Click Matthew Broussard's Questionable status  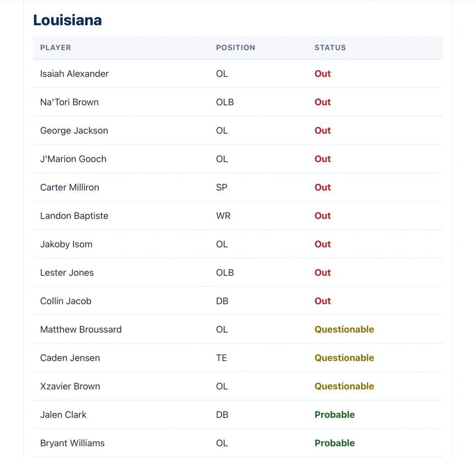[x=344, y=329]
